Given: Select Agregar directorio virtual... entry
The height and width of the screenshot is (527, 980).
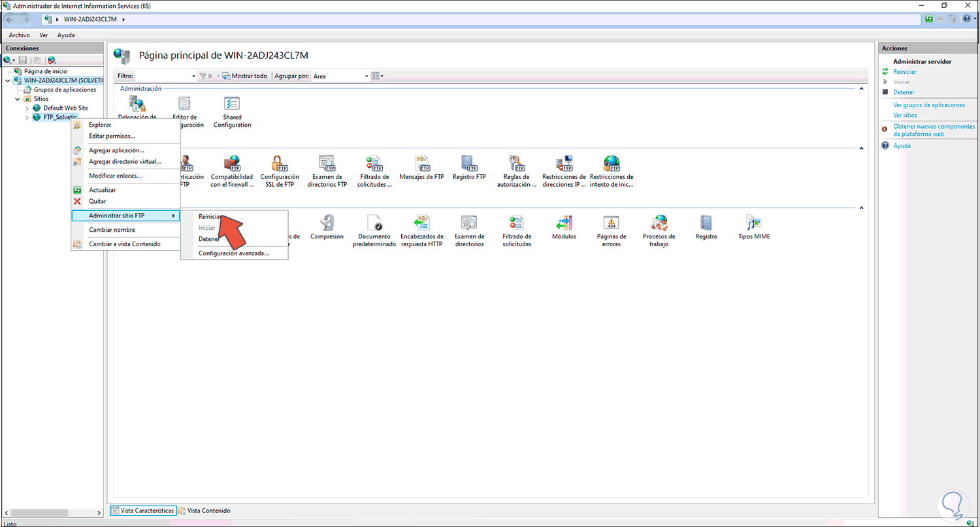Looking at the screenshot, I should point(125,161).
